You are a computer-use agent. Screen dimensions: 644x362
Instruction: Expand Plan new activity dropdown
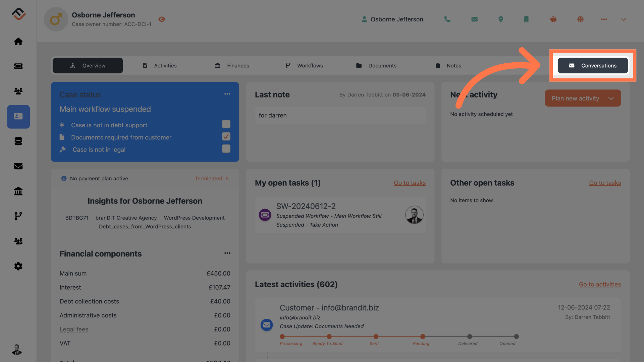click(611, 98)
